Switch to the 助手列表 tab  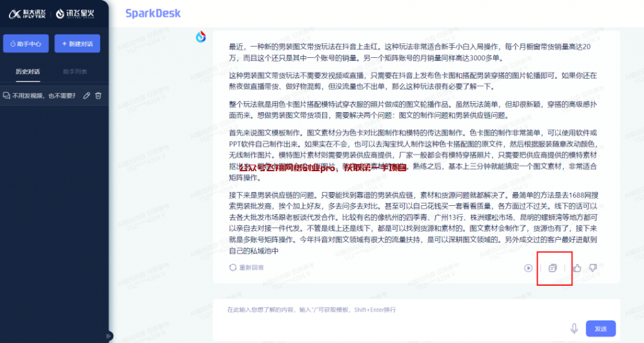click(x=75, y=72)
